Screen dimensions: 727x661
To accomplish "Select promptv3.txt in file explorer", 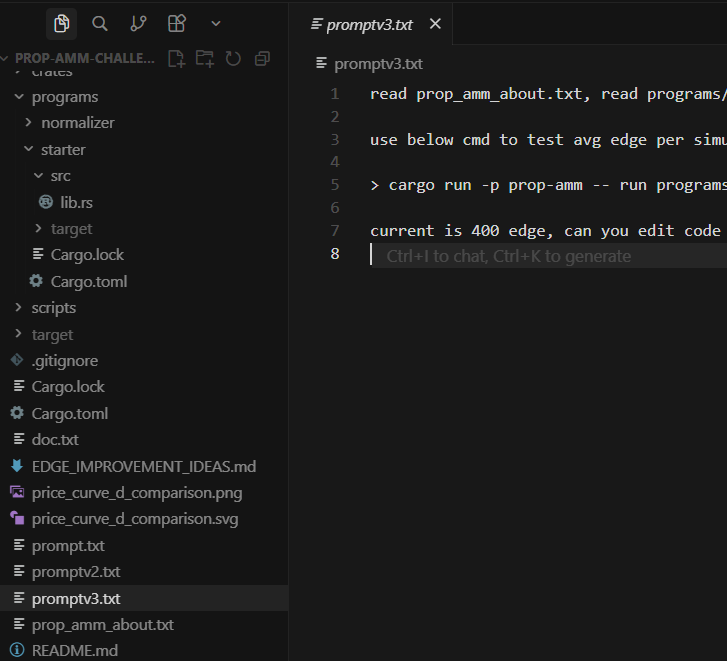I will [x=144, y=598].
